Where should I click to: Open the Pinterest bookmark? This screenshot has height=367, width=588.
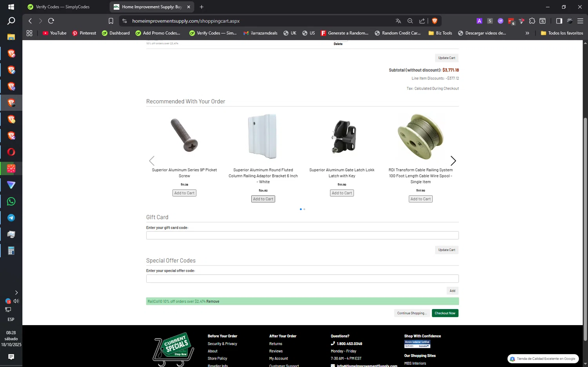pyautogui.click(x=84, y=33)
